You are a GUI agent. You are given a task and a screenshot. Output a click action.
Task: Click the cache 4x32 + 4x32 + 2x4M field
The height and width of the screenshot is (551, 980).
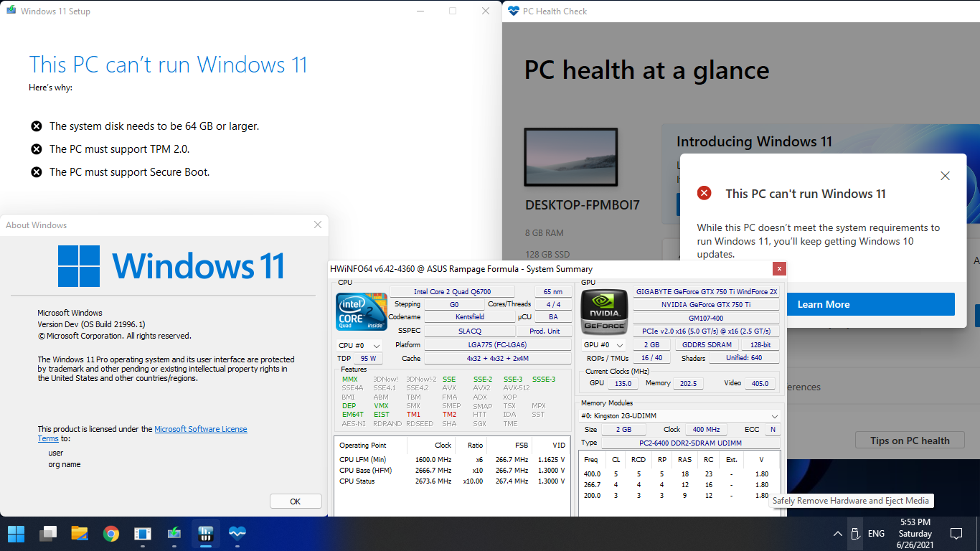pos(498,358)
